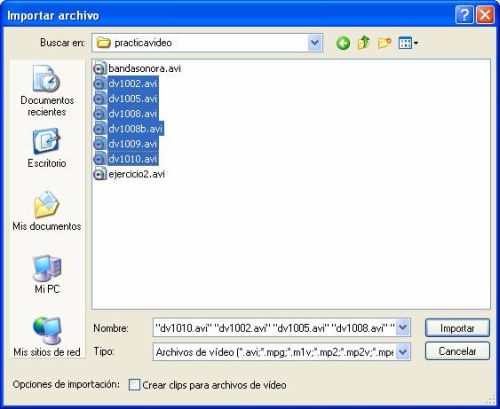Open the Mis documentos folder
500x409 pixels.
[47, 211]
